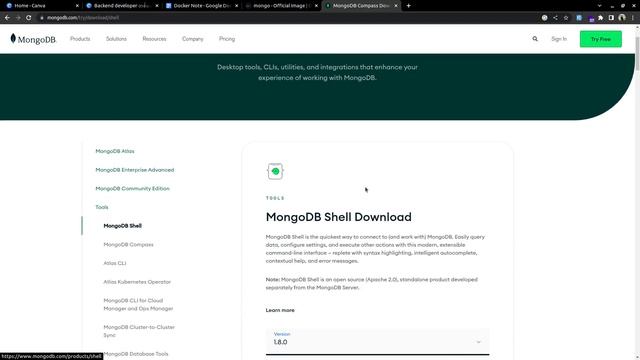Close the mongo Official Image tab
640x360 pixels.
coord(316,6)
